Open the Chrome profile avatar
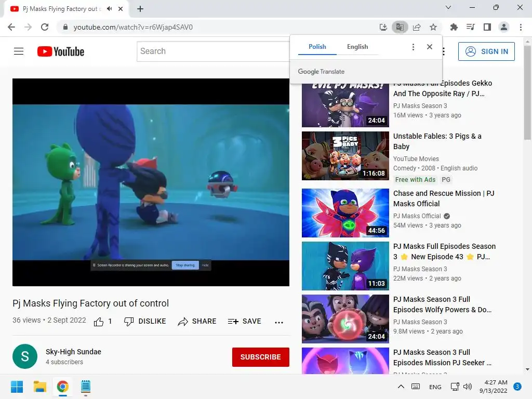The width and height of the screenshot is (532, 399). tap(504, 27)
